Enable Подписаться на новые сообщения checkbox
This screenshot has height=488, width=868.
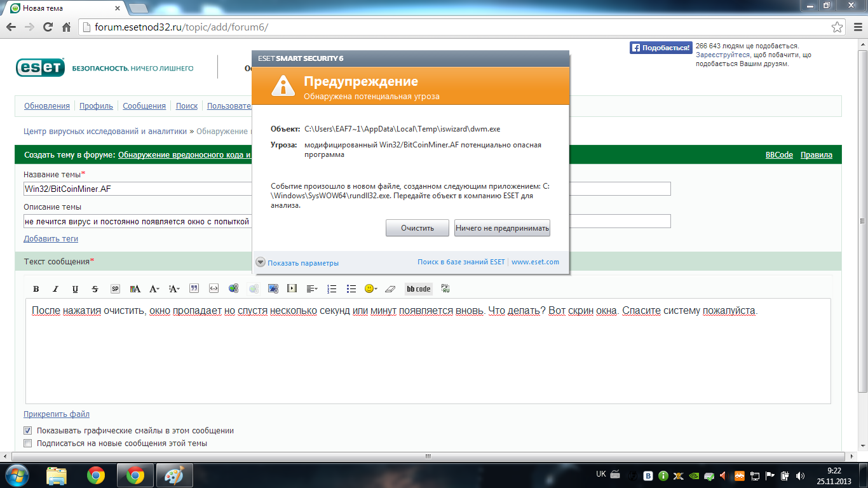point(27,443)
